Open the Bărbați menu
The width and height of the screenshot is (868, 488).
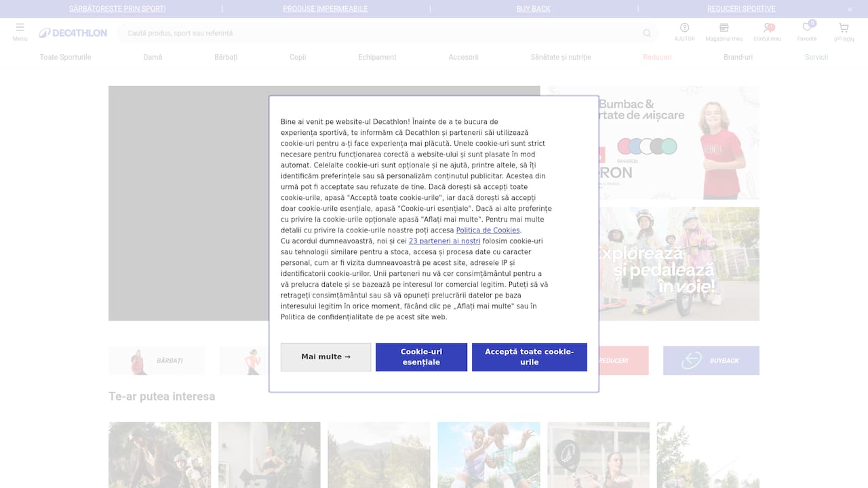point(226,57)
